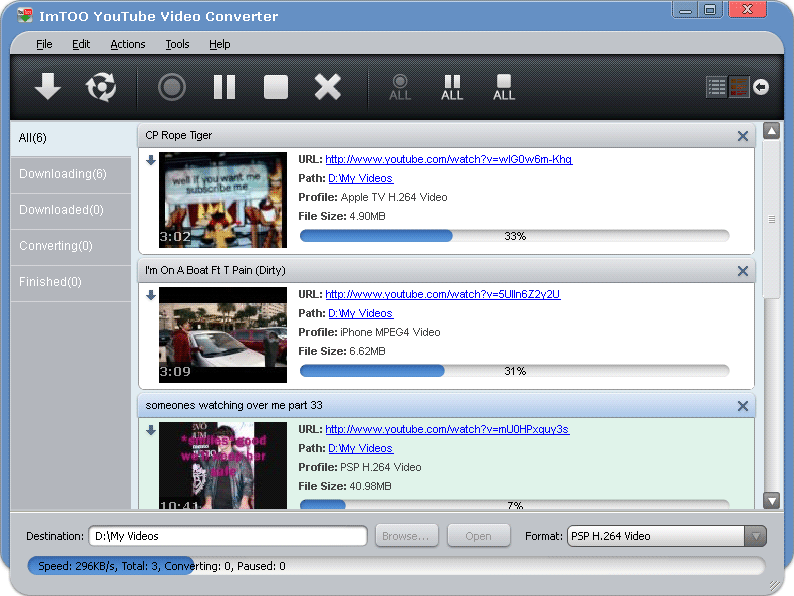Show the Downloaded(0) list
Viewport: 794px width, 596px height.
coord(71,210)
